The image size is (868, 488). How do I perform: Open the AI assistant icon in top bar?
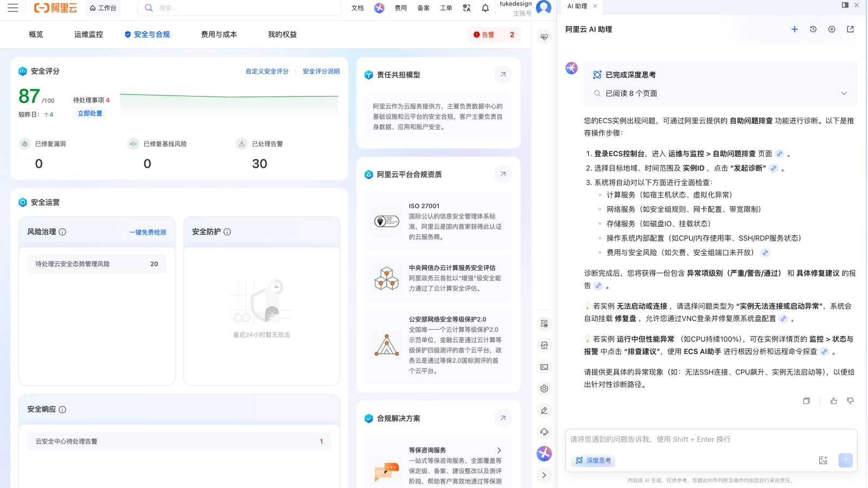379,8
